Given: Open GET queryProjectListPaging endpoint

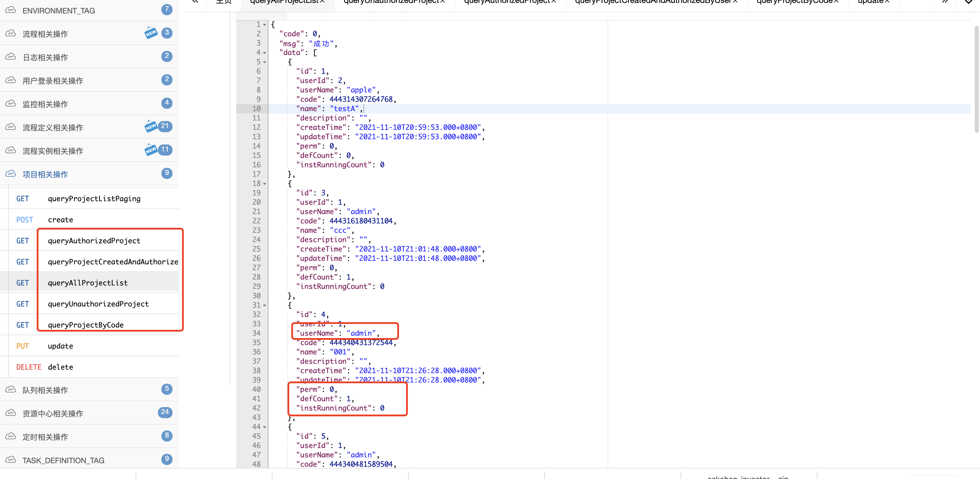Looking at the screenshot, I should click(x=94, y=199).
